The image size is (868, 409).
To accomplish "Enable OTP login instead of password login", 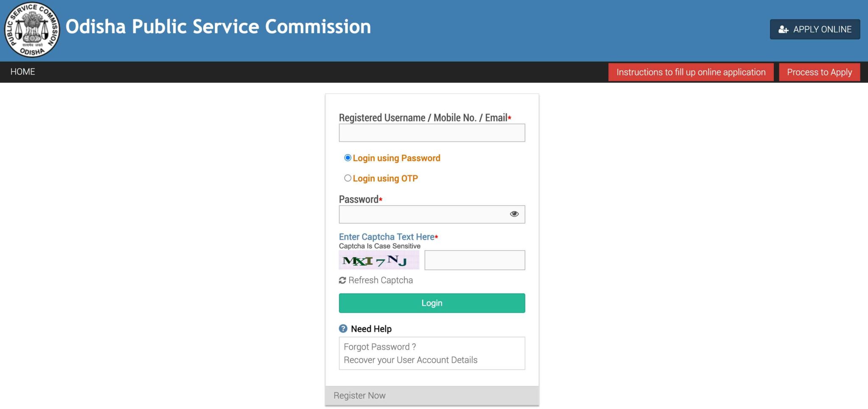I will coord(348,178).
